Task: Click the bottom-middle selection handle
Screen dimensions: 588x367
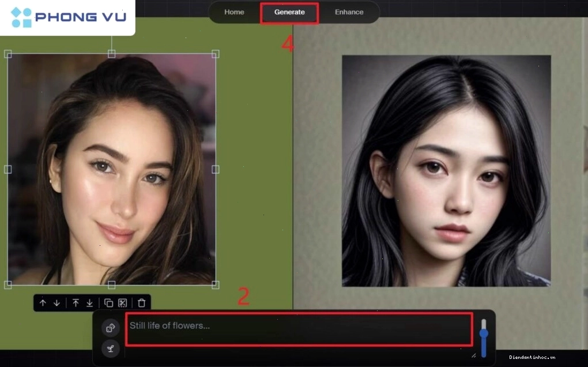Action: (111, 285)
